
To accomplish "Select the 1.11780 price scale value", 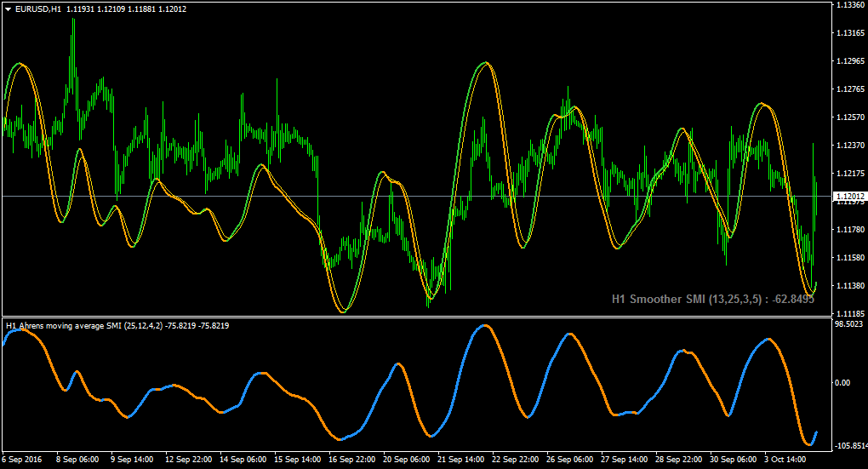I will point(850,229).
